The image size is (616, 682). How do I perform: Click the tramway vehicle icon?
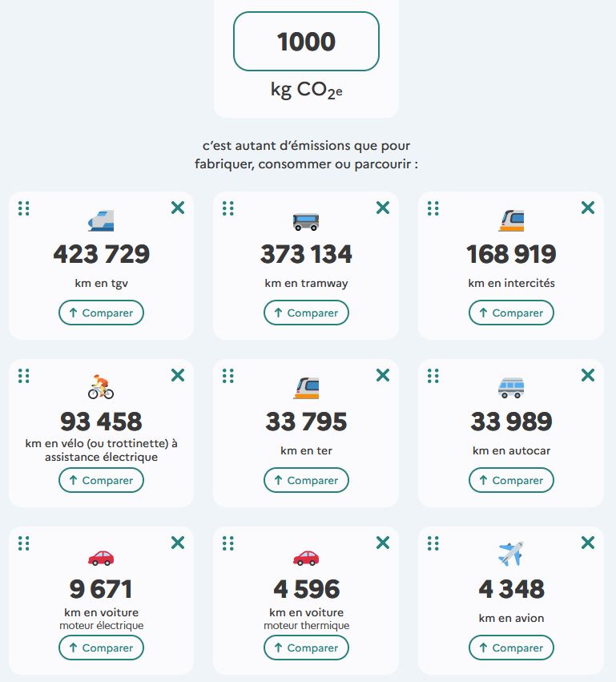coord(306,220)
